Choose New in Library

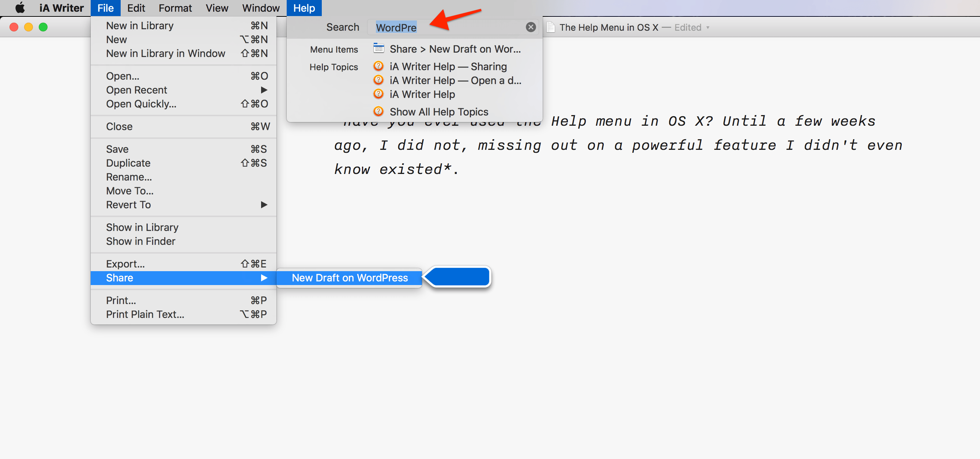point(183,26)
